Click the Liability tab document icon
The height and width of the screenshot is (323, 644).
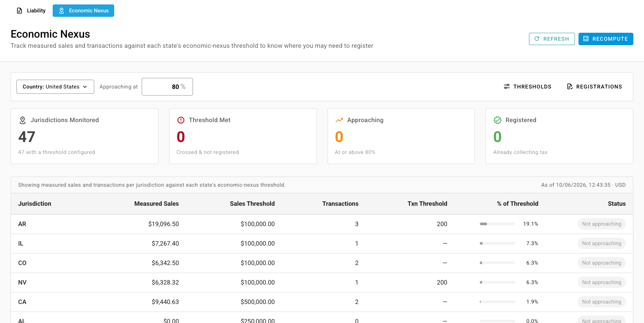click(x=19, y=11)
